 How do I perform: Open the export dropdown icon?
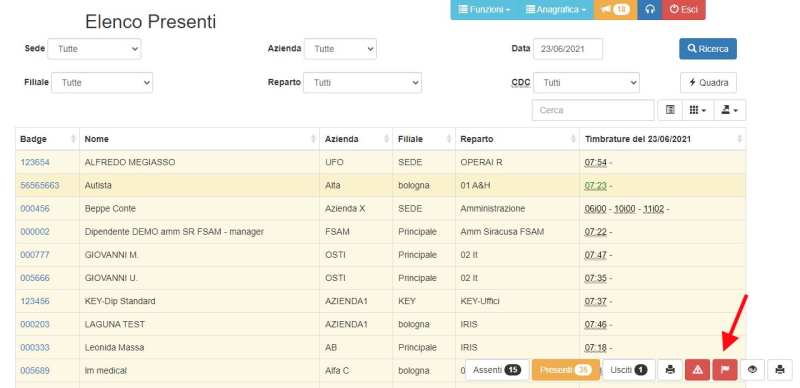click(730, 110)
